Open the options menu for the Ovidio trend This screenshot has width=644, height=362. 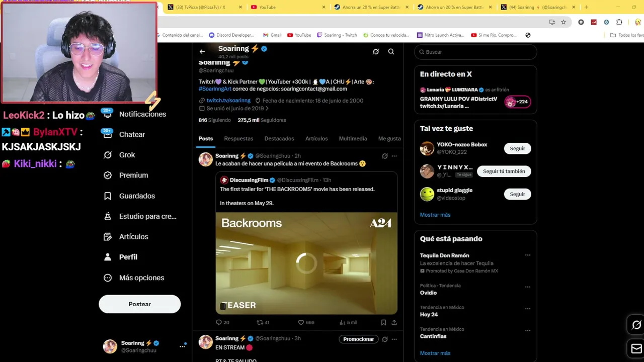528,287
